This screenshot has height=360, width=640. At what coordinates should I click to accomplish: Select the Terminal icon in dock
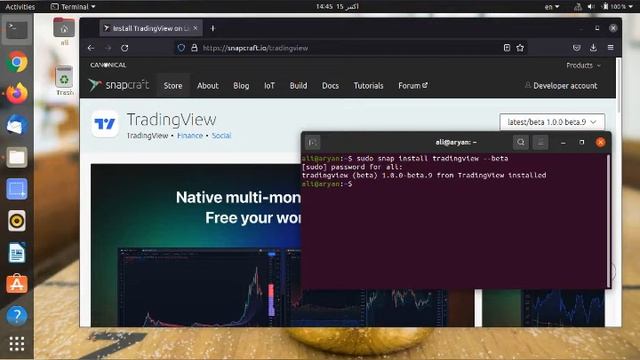[x=17, y=30]
